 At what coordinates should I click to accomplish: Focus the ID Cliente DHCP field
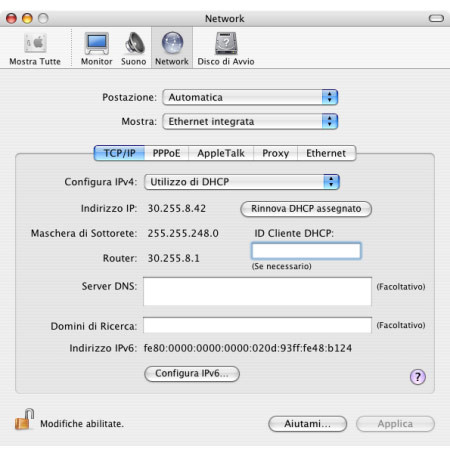coord(306,251)
